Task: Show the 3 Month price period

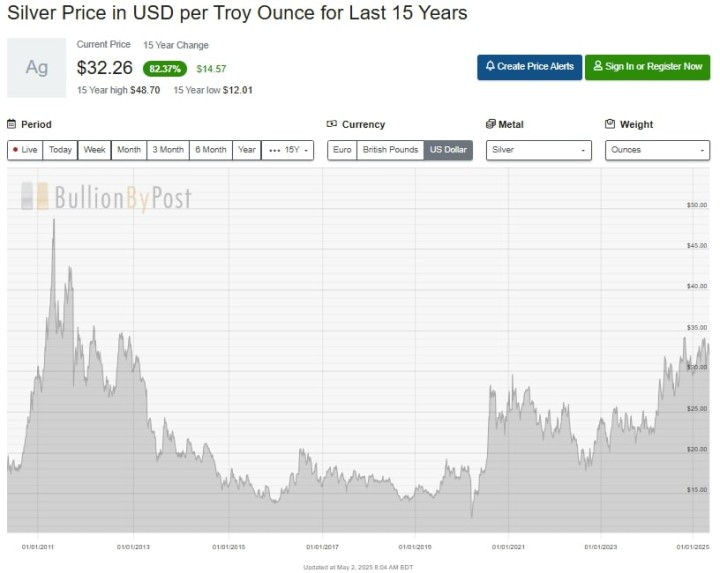Action: [167, 150]
